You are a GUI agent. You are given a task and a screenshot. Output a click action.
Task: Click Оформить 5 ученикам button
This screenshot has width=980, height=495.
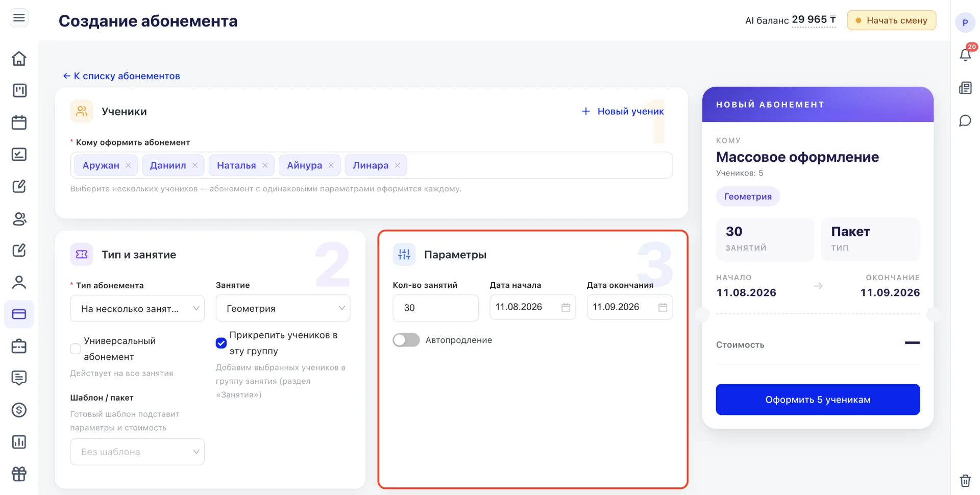[x=818, y=400]
